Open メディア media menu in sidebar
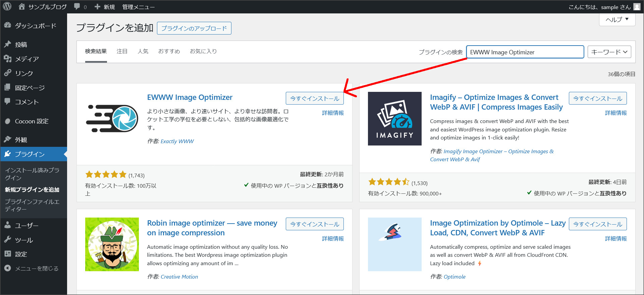The image size is (644, 295). coord(26,59)
